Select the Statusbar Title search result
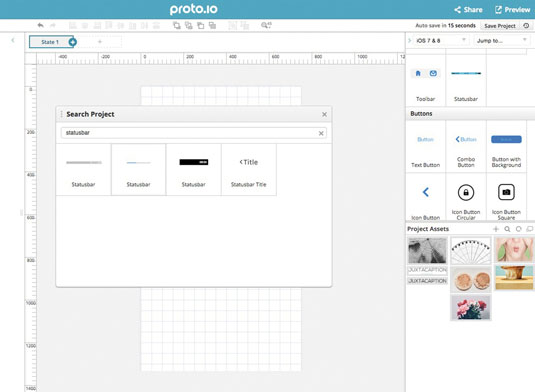 pos(249,170)
